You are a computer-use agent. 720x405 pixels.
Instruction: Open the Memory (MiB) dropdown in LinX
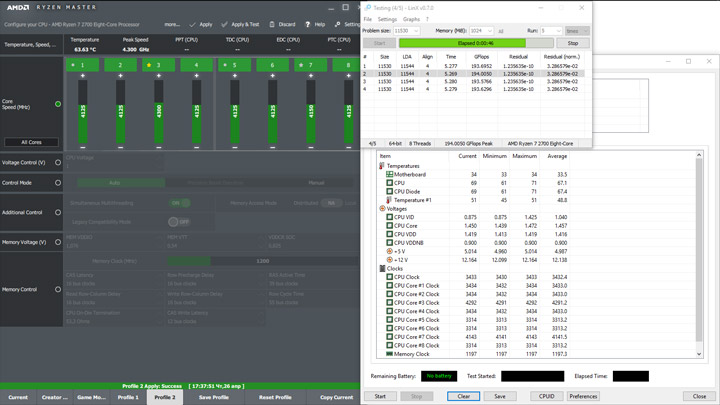click(488, 31)
